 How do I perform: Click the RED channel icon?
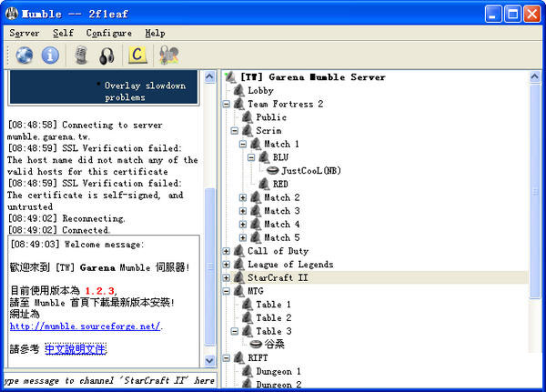tap(264, 184)
